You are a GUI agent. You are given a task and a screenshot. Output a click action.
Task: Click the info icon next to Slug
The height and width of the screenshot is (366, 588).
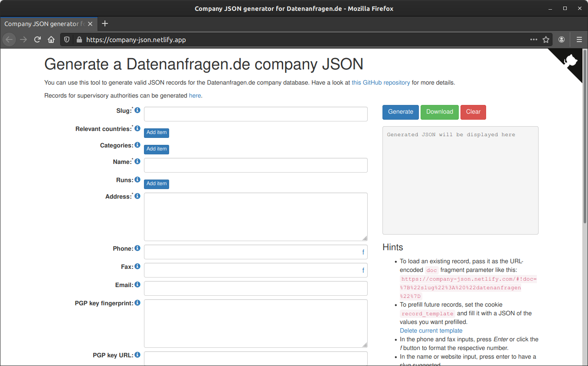pos(137,111)
